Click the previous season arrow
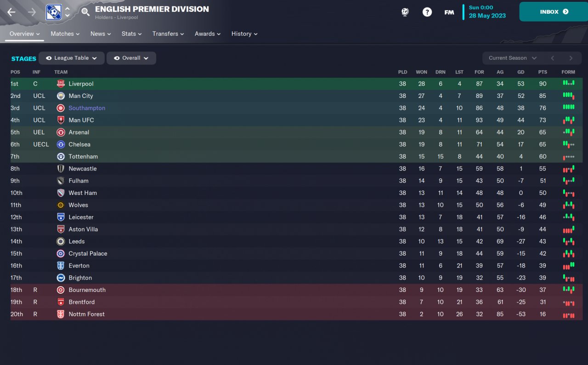Viewport: 588px width, 365px height. (x=553, y=58)
